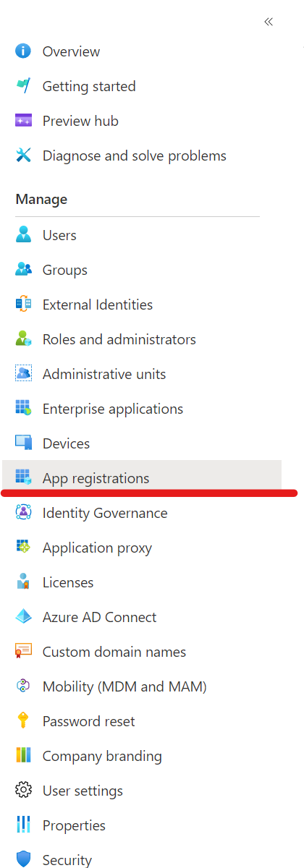Click the Password reset key icon

(x=23, y=721)
